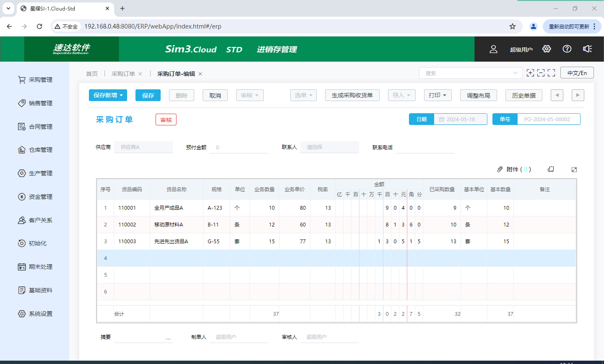Open the help question mark icon
The width and height of the screenshot is (604, 364).
click(x=567, y=49)
